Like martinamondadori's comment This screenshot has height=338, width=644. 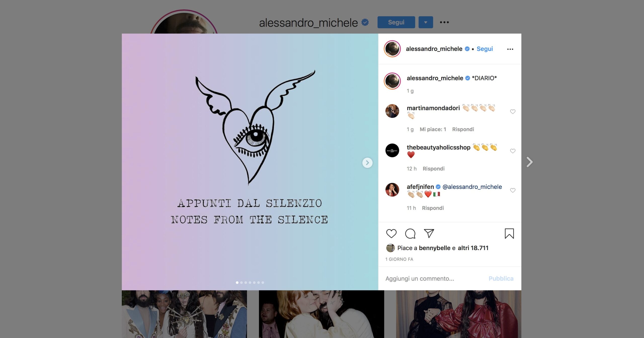coord(513,111)
